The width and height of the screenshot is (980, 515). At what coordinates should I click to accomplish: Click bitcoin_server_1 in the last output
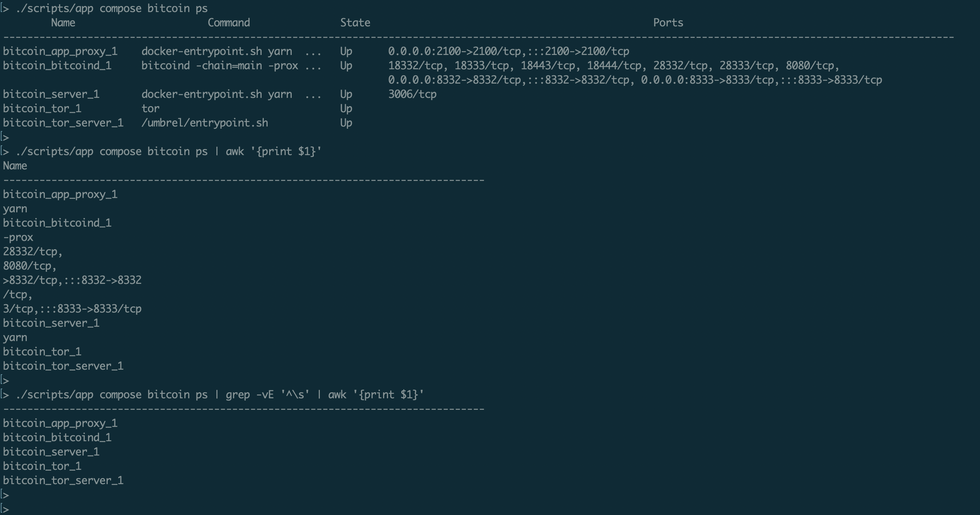point(51,452)
